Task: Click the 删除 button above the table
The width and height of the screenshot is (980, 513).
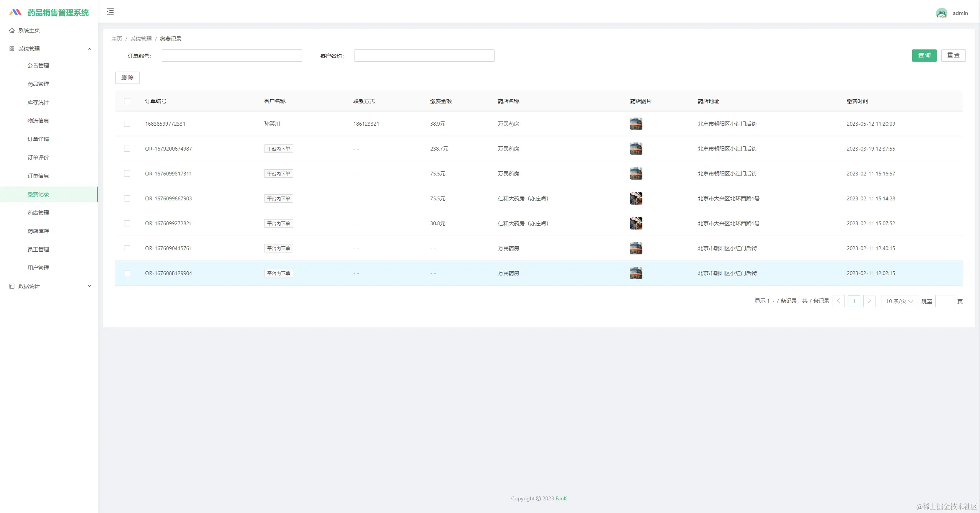Action: tap(127, 78)
